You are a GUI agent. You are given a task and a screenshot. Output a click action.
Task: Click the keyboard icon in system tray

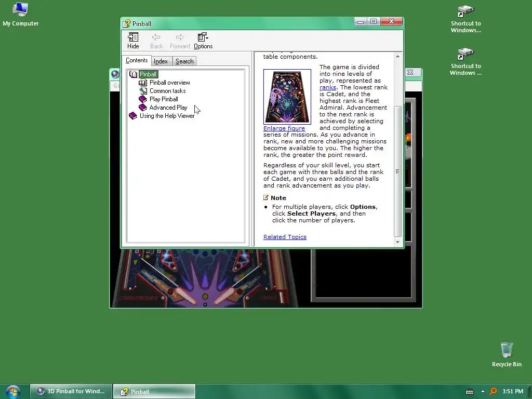point(470,392)
